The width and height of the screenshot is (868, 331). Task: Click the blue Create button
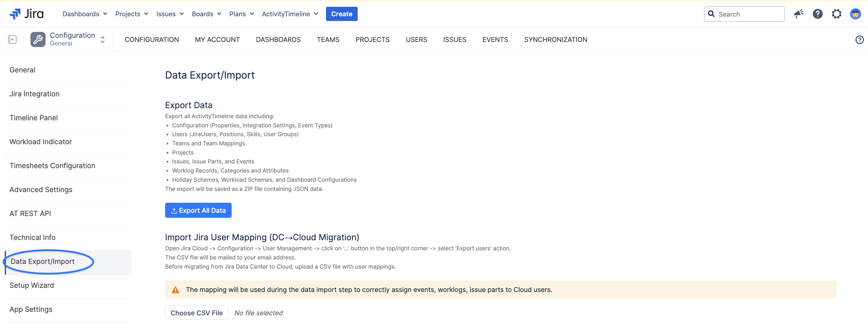click(x=342, y=14)
